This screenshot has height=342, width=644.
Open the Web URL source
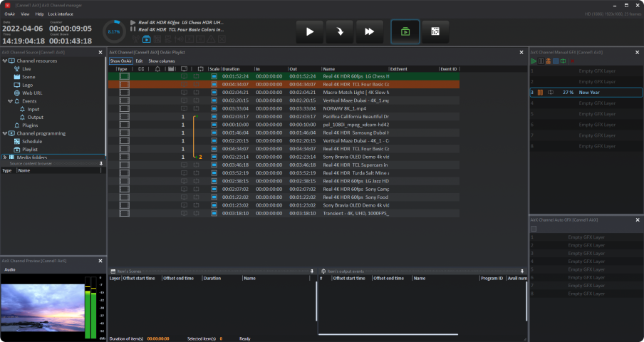point(32,93)
